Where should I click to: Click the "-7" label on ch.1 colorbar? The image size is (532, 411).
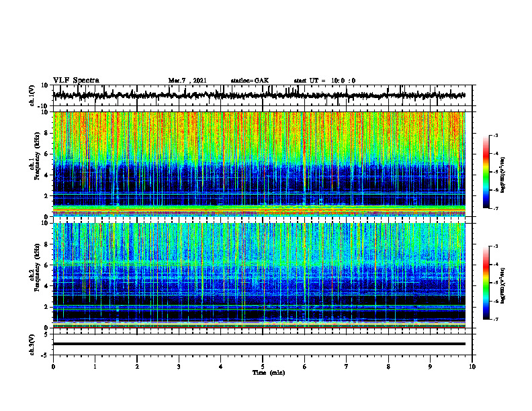coord(495,209)
